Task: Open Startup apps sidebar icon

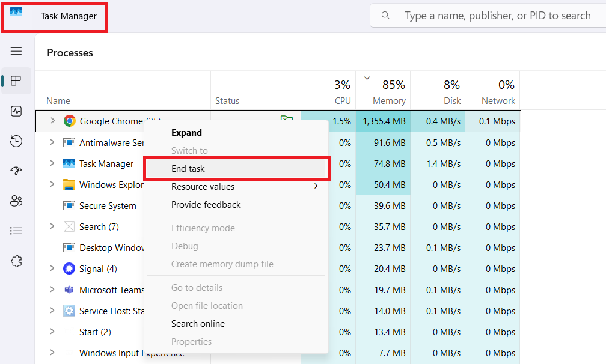Action: [x=16, y=171]
